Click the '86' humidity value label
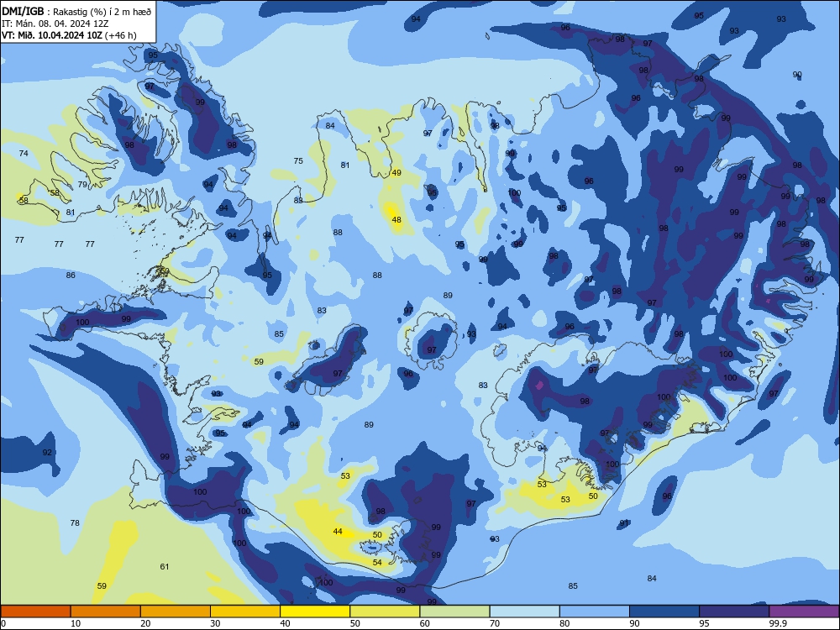The height and width of the screenshot is (630, 840). (x=71, y=276)
